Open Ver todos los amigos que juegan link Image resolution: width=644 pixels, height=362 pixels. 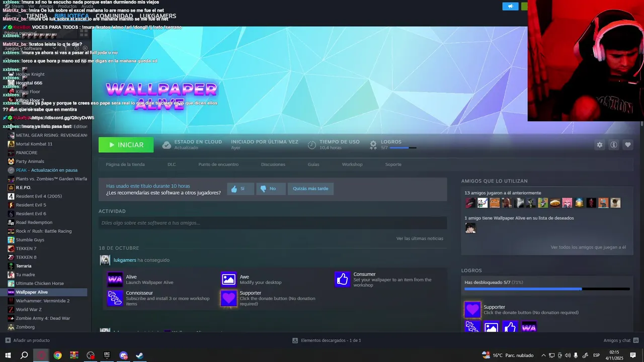coord(588,247)
